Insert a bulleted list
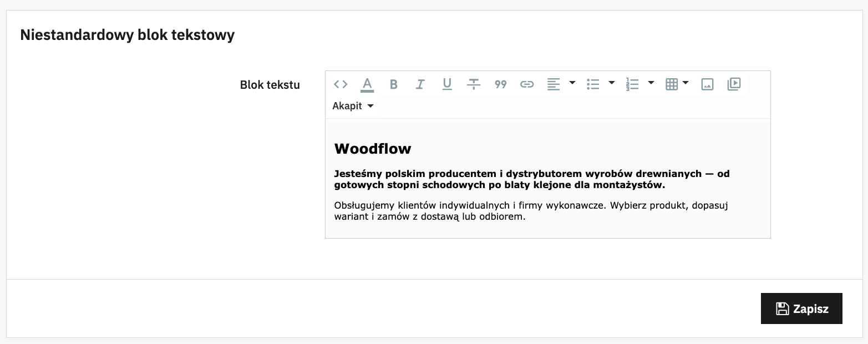Viewport: 868px width, 344px height. [593, 84]
